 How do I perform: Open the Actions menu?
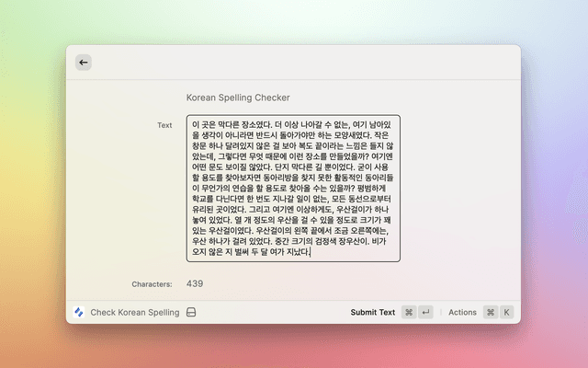click(462, 313)
